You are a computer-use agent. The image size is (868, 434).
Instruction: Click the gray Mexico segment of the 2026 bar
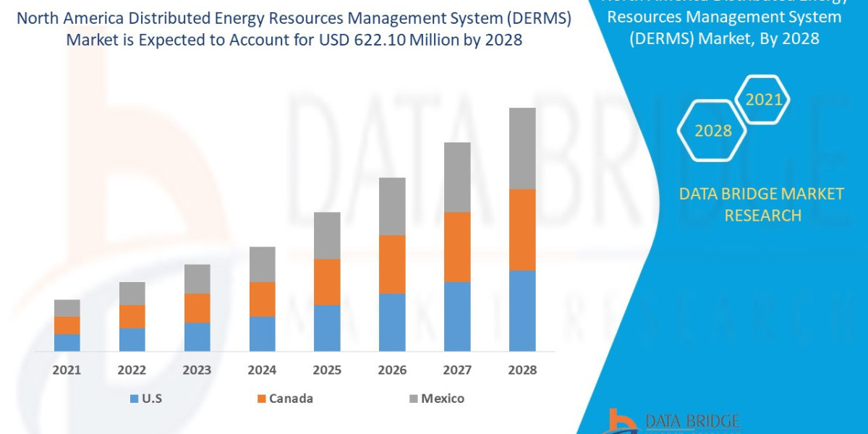(392, 206)
